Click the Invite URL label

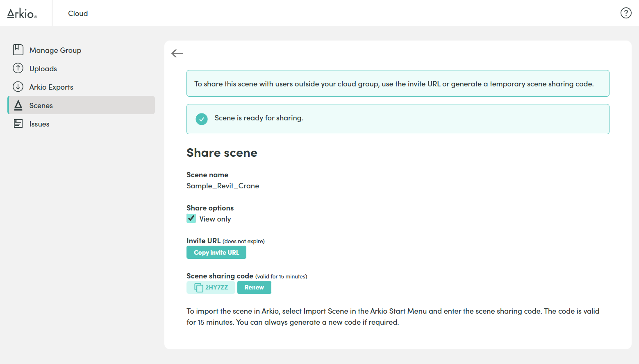[204, 241]
